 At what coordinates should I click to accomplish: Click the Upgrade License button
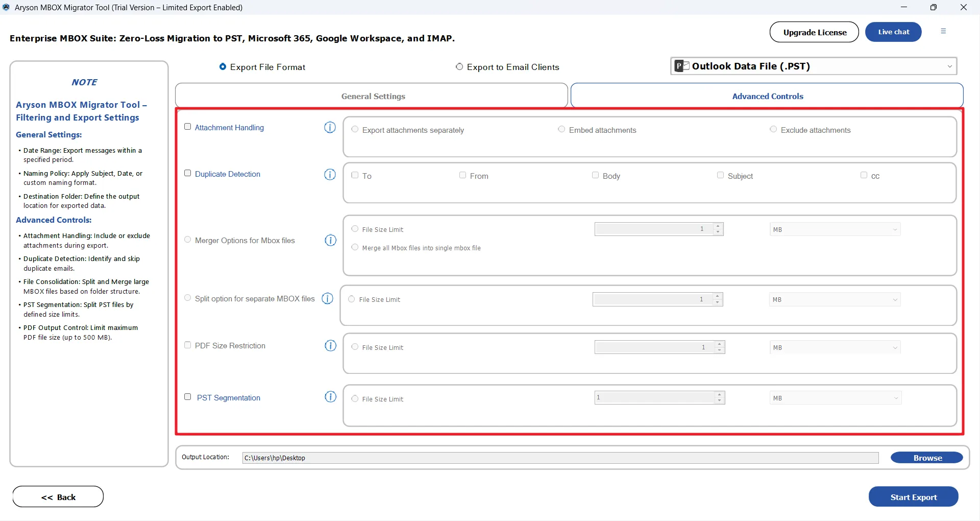815,32
